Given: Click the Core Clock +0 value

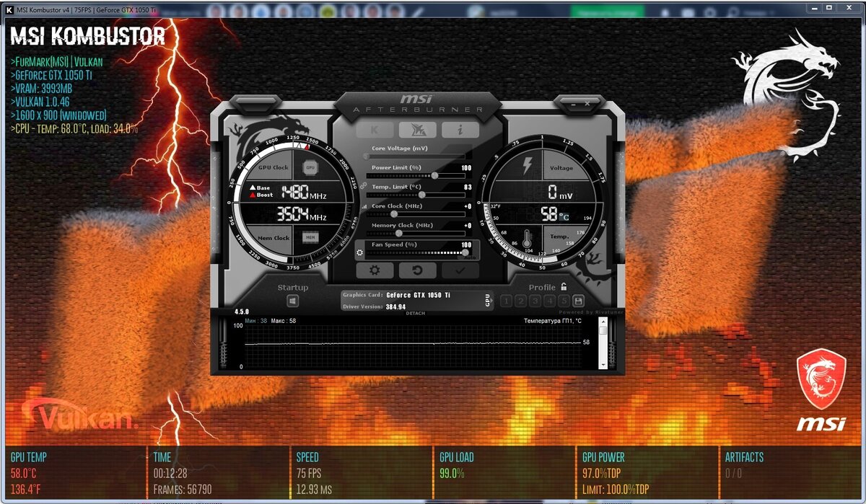Looking at the screenshot, I should (468, 206).
